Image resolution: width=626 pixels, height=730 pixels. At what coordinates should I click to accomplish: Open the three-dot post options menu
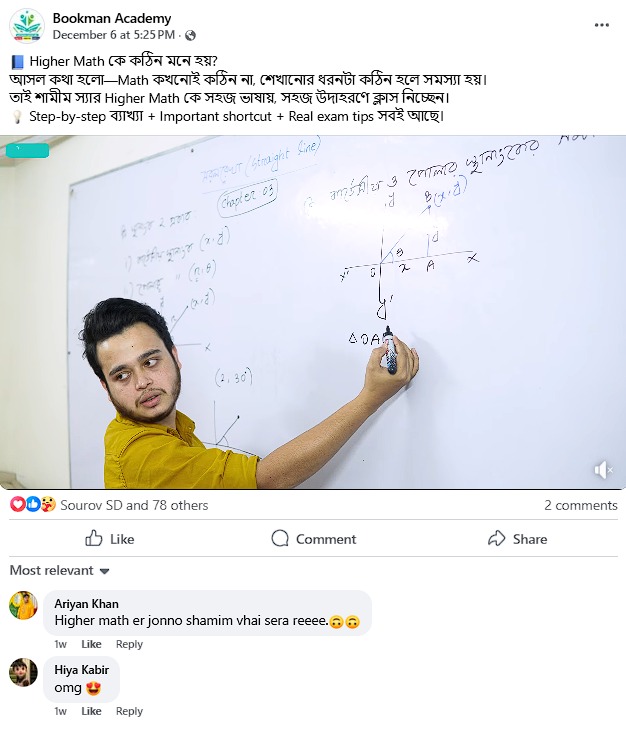[601, 25]
